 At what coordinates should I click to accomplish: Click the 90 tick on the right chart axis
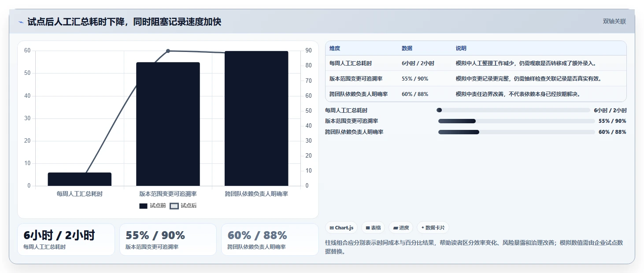(308, 51)
